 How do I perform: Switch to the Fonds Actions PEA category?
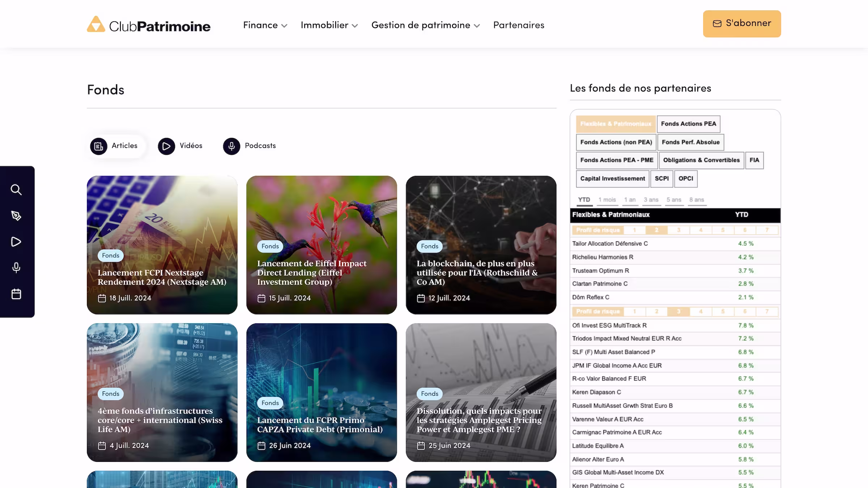[x=688, y=124]
